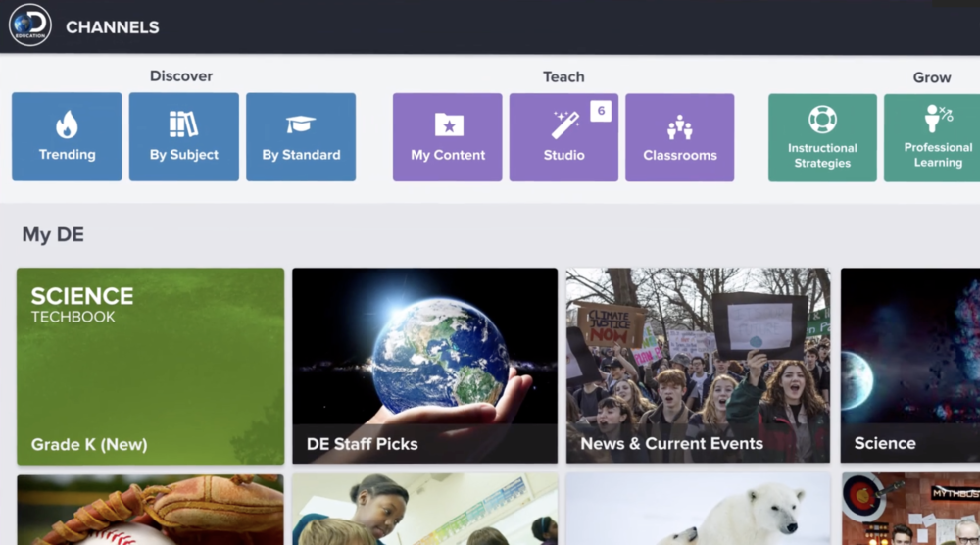The height and width of the screenshot is (545, 980).
Task: Open the classroom students channel thumbnail
Action: [425, 510]
